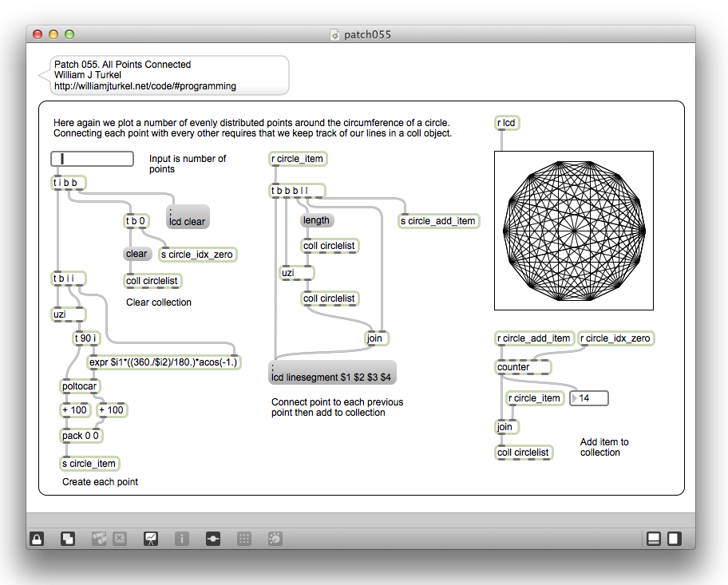Select the poltocar object
Viewport: 728px width, 585px height.
[x=81, y=386]
